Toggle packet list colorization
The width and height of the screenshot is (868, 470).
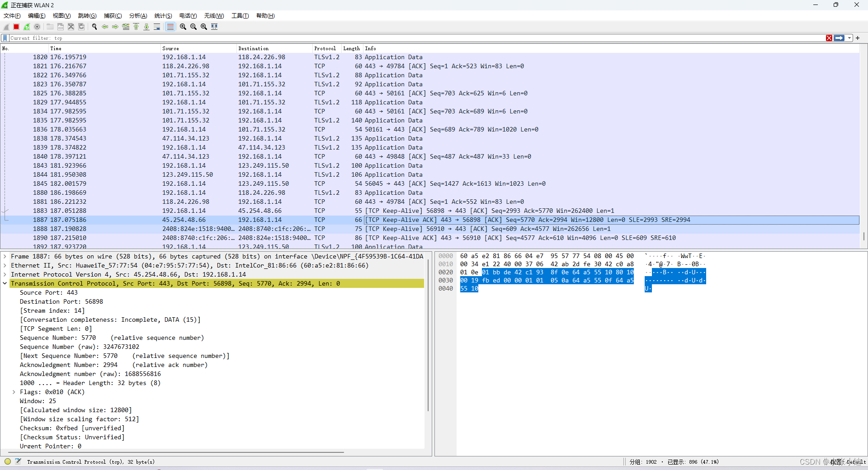click(x=170, y=27)
